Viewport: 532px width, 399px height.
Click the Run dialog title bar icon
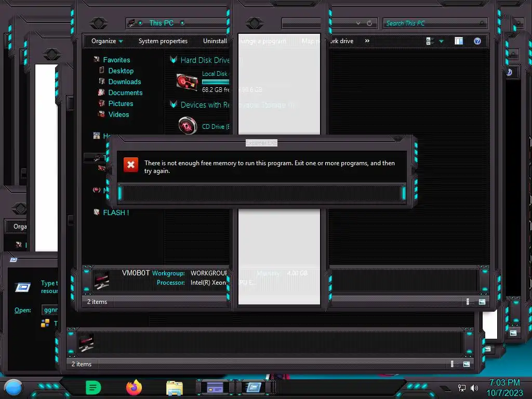14,260
